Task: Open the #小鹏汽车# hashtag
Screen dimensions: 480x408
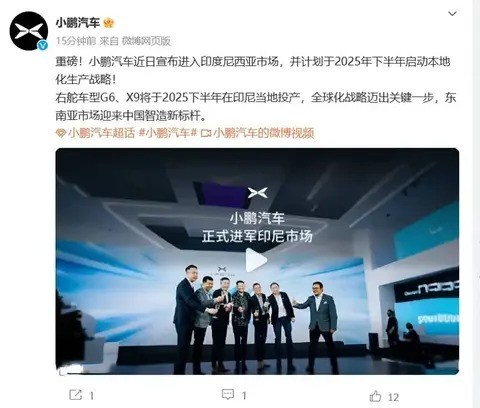Action: tap(168, 133)
